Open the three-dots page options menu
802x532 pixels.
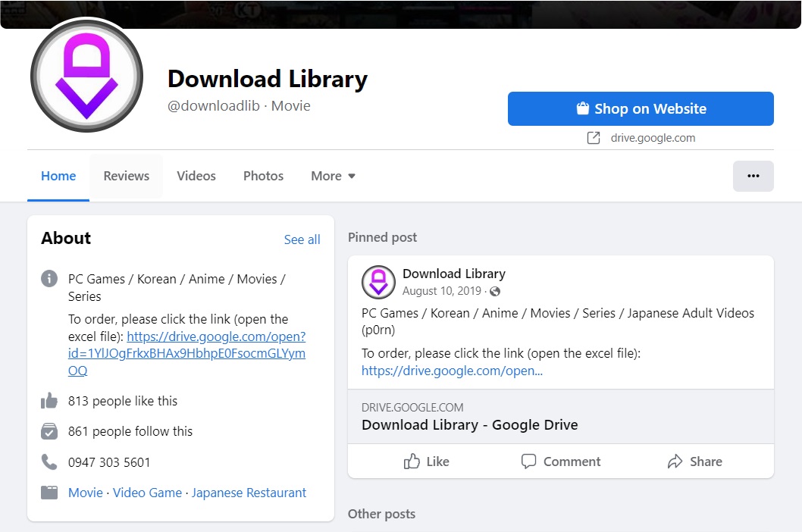coord(753,176)
